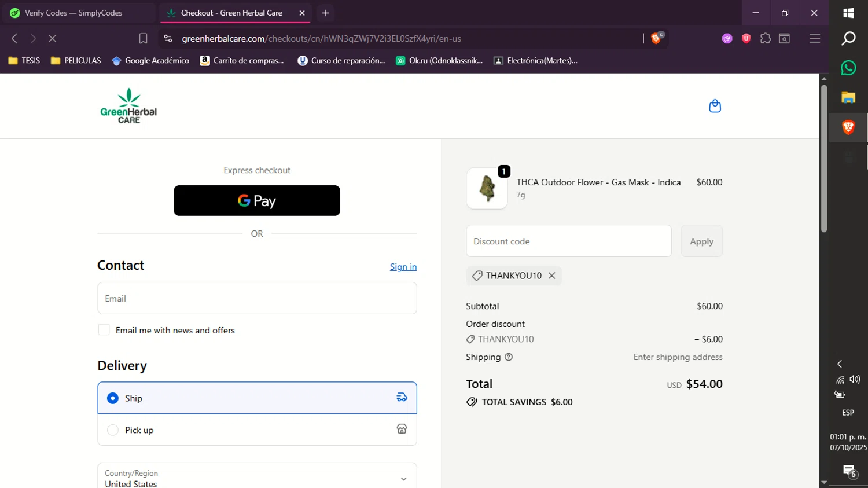Screen dimensions: 868x488
Task: Click the taskbar clock and date
Action: pos(848,442)
